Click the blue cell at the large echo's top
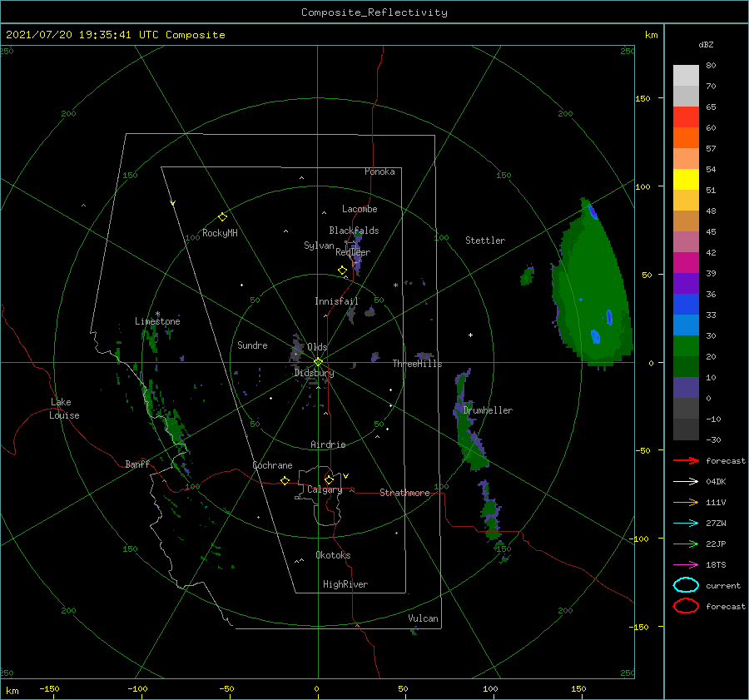 pos(593,211)
